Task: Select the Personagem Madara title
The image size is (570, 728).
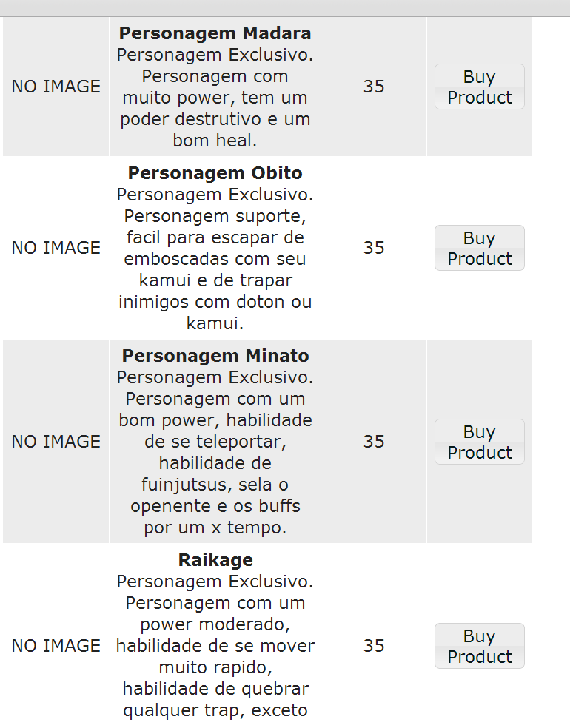Action: (x=215, y=33)
